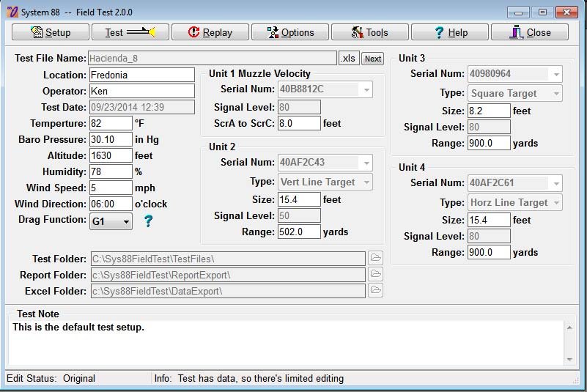
Task: Click the Location field containing Fredonia
Action: 141,75
